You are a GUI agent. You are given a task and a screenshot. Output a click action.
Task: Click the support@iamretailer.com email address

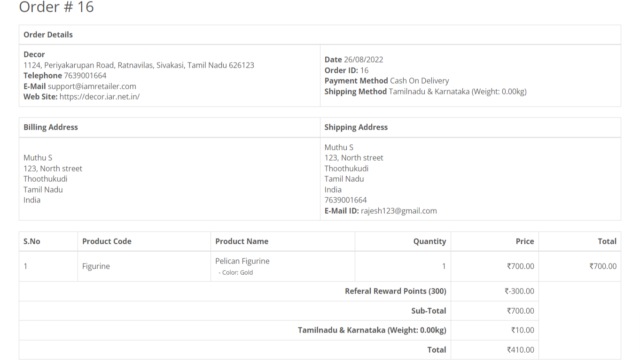tap(92, 86)
